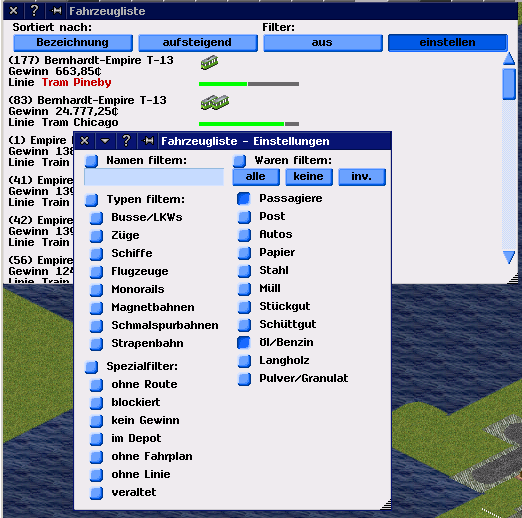Pin the Fahrzeugliste window with pin icon

56,11
